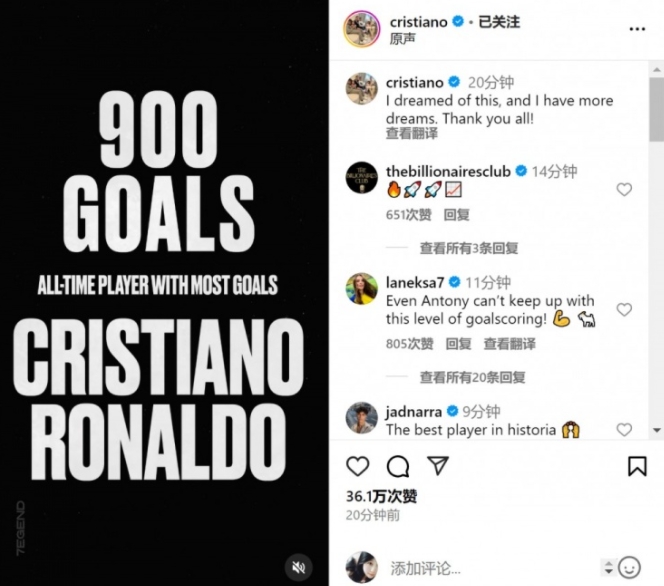Open the three-dot more options menu
Viewport: 664px width, 586px height.
coord(637,29)
